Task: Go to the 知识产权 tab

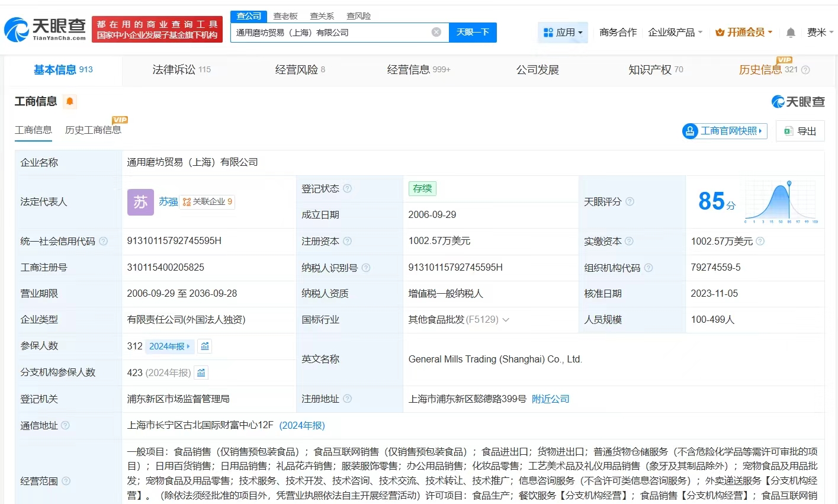Action: (x=656, y=70)
